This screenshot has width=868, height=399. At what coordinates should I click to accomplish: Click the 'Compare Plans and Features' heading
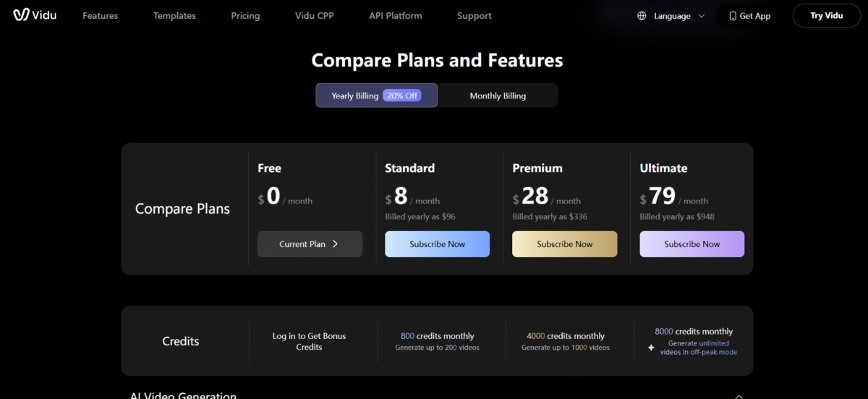437,60
